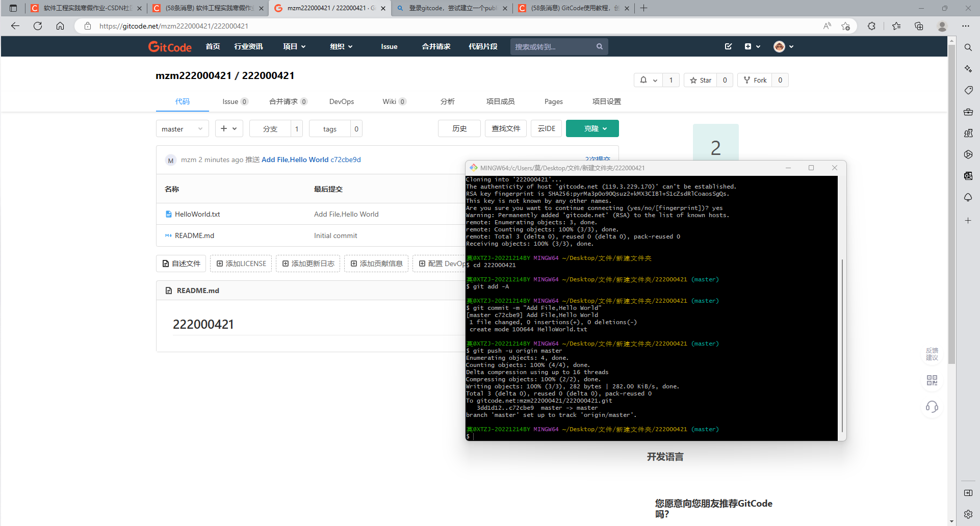Viewport: 980px width, 526px height.
Task: Switch to the Issue tab
Action: [235, 101]
